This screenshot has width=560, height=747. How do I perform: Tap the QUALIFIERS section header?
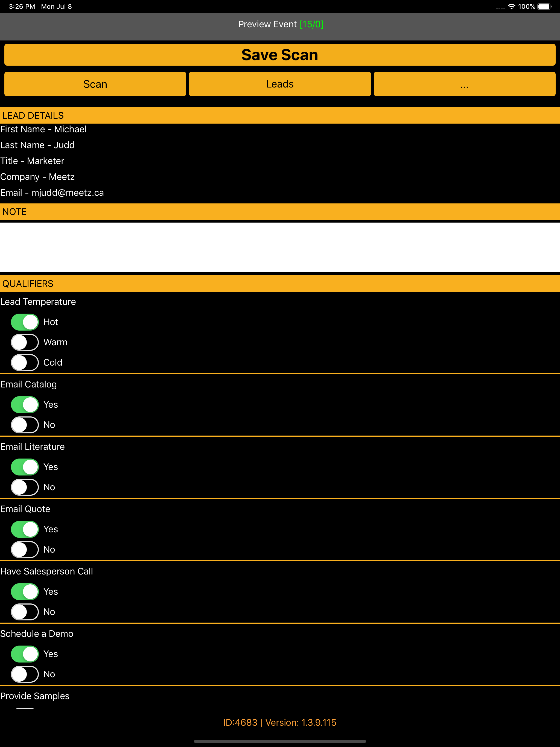(x=280, y=284)
